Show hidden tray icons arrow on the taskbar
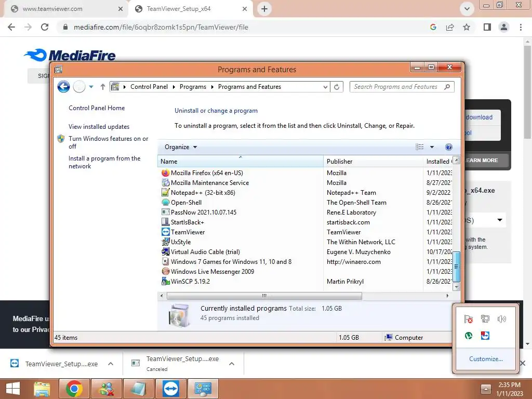532x399 pixels. (486, 389)
